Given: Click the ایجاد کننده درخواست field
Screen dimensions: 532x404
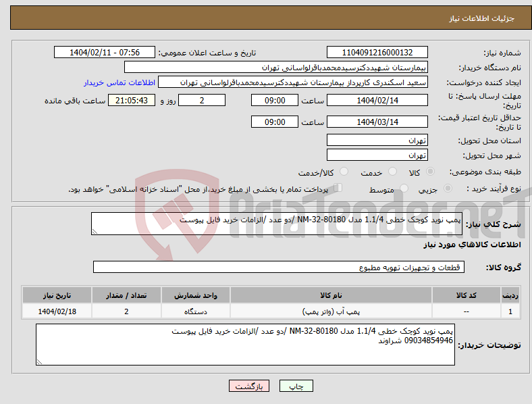Looking at the screenshot, I should [293, 82].
